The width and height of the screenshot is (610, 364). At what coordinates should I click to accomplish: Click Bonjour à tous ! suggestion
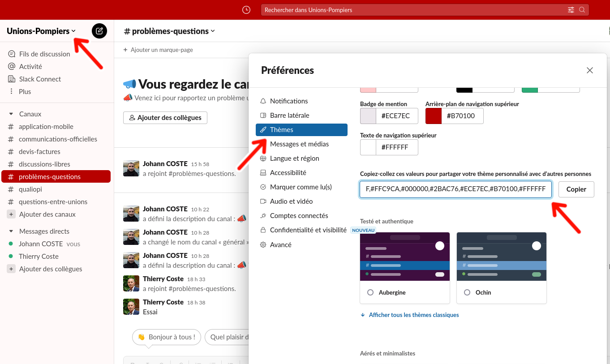pyautogui.click(x=167, y=337)
